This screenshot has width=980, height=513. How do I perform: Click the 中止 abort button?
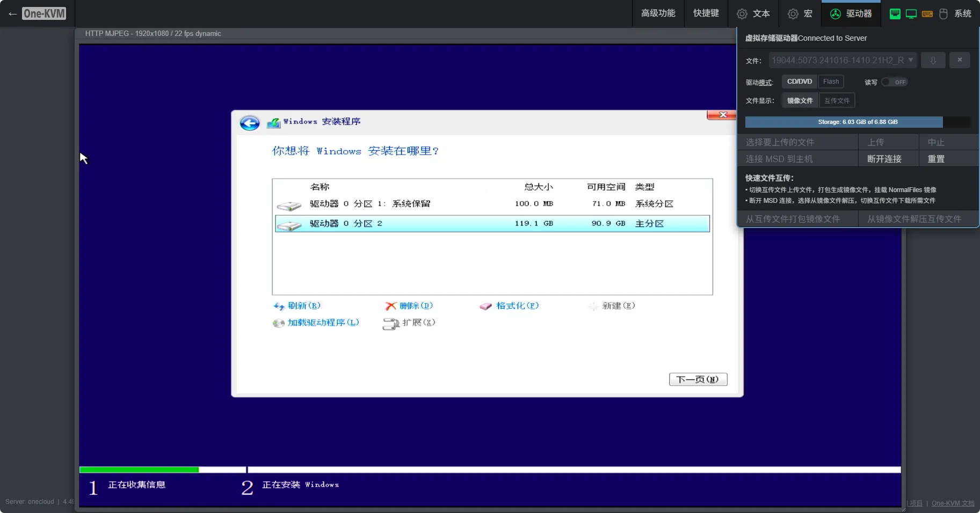949,142
